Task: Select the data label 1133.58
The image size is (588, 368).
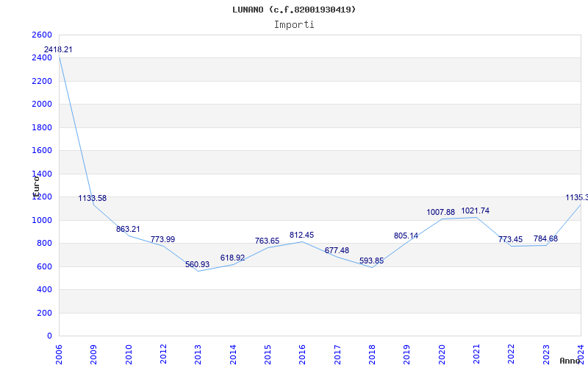Action: pyautogui.click(x=93, y=198)
